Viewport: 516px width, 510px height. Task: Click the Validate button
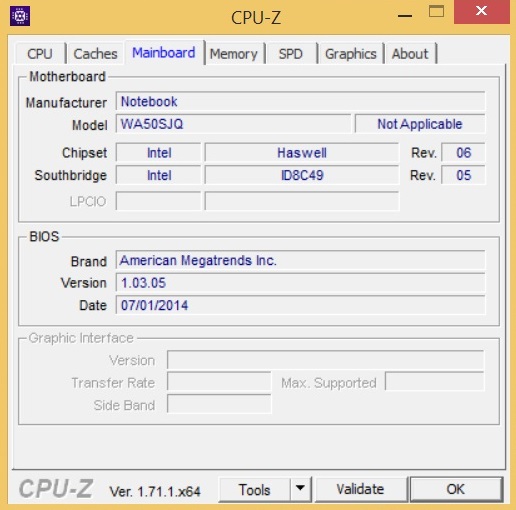(360, 489)
